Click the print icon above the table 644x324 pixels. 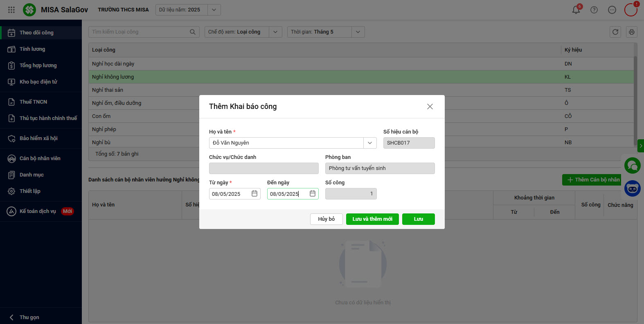point(632,32)
